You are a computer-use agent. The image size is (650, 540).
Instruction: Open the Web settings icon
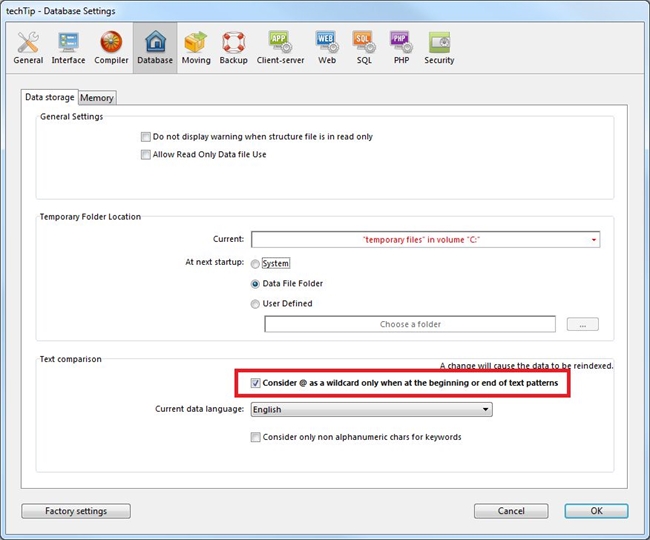[x=326, y=47]
